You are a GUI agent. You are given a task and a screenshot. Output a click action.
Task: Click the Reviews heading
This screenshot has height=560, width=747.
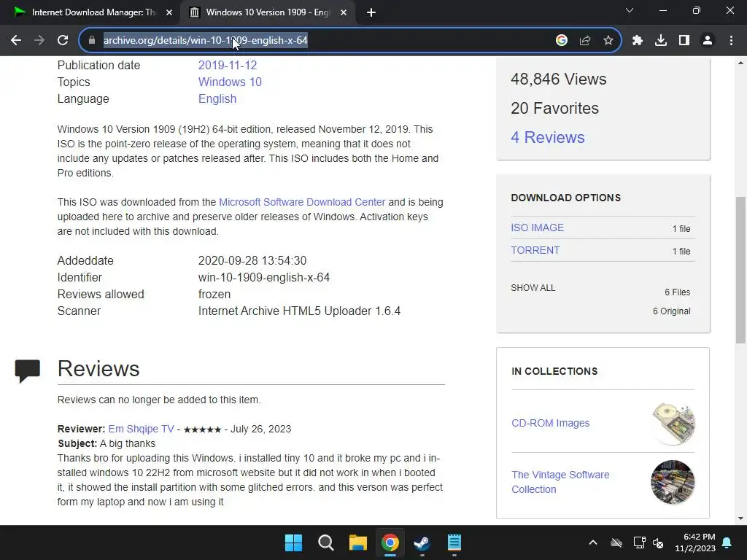(x=98, y=368)
